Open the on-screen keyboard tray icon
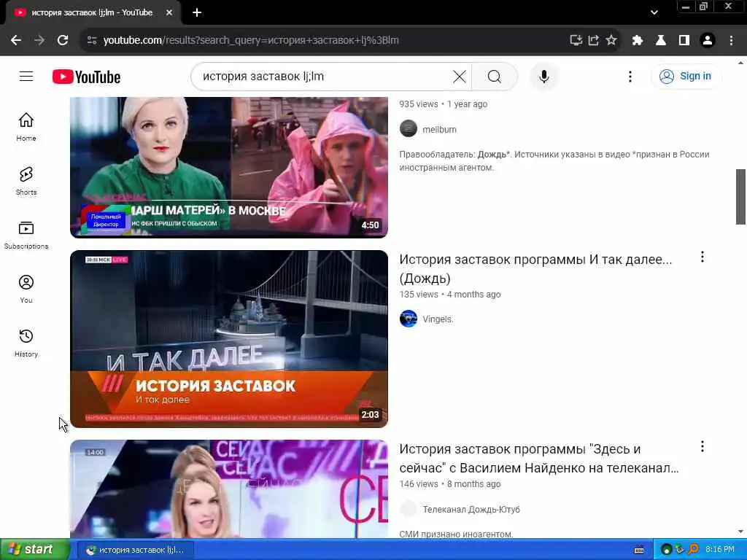 pos(639,550)
